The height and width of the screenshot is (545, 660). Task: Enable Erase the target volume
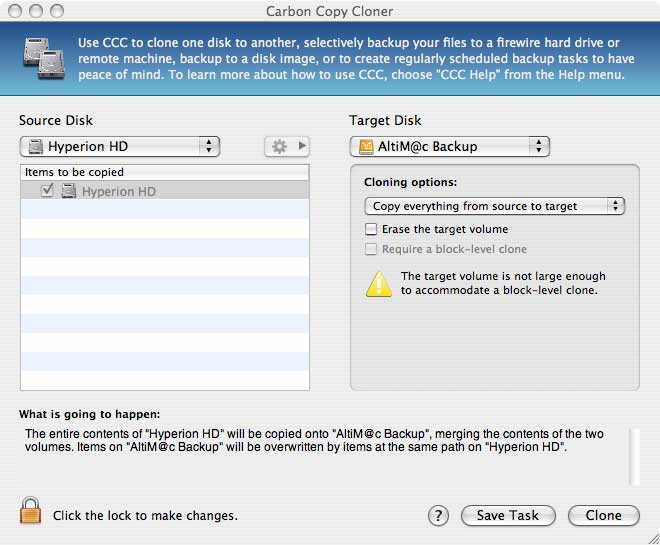click(x=371, y=229)
